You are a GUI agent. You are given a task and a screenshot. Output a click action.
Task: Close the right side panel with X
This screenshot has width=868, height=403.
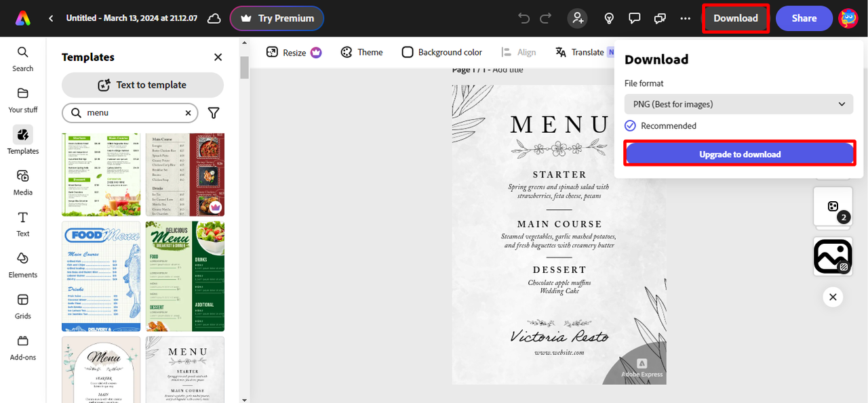click(833, 297)
